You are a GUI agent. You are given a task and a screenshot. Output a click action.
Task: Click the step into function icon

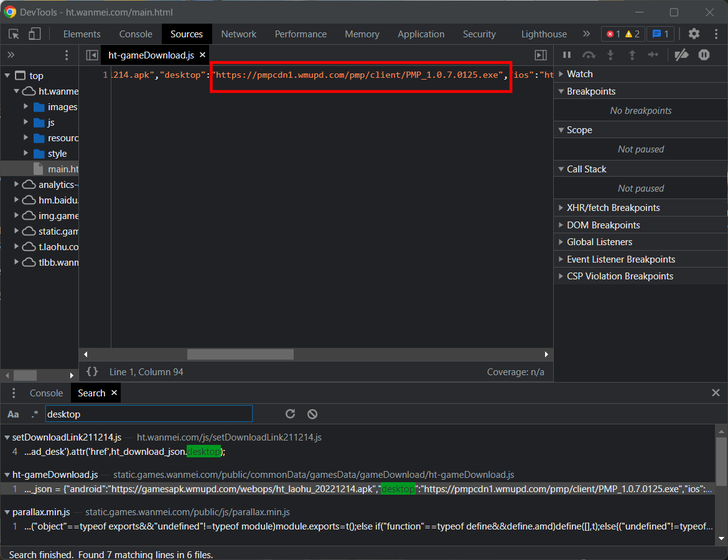click(610, 55)
